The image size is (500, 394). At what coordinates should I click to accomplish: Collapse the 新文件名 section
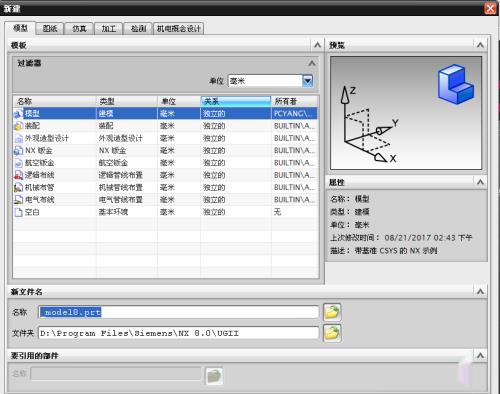click(x=480, y=292)
